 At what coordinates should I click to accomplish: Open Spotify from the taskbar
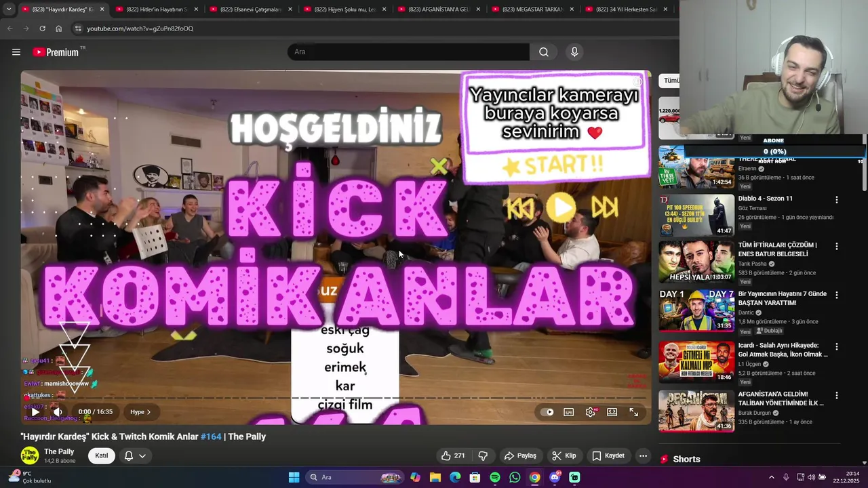(x=495, y=477)
